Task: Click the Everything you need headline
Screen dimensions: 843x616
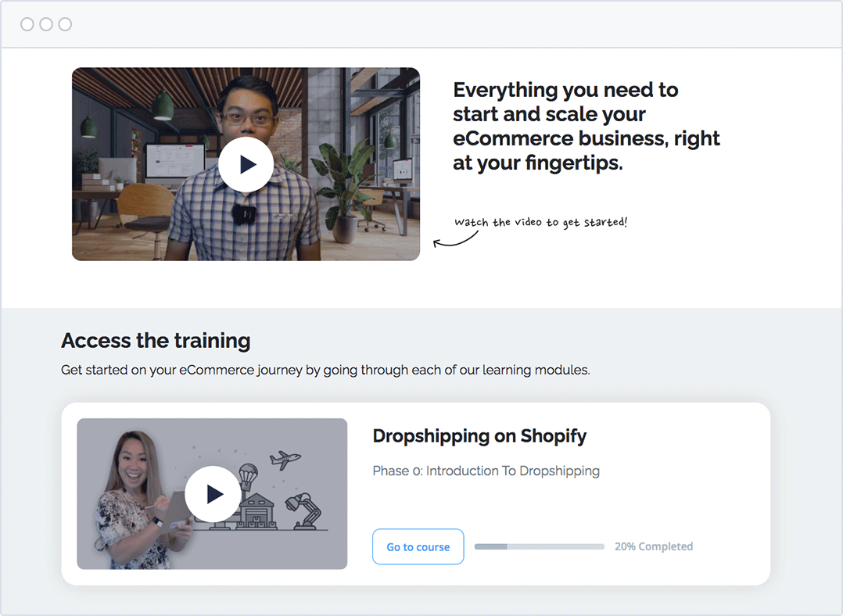Action: pos(586,127)
